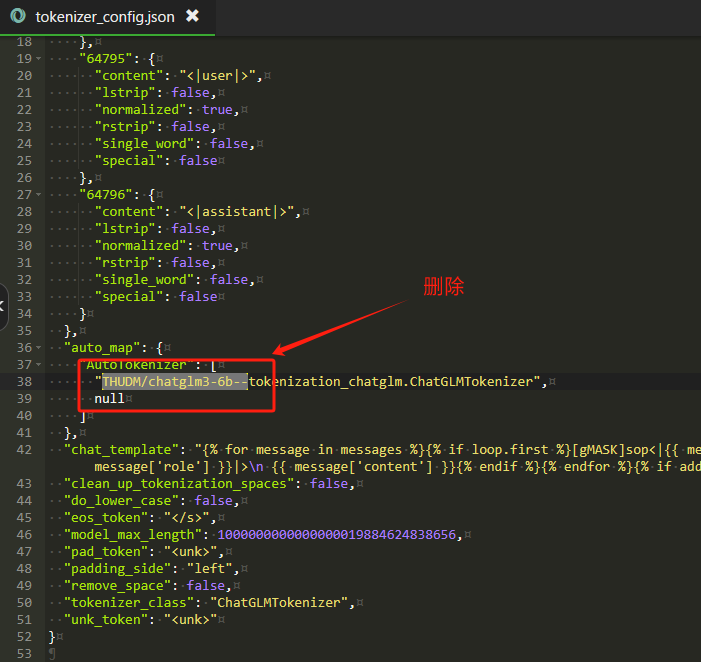Collapse the "auto_map" fold arrow
This screenshot has width=701, height=662.
[x=38, y=348]
